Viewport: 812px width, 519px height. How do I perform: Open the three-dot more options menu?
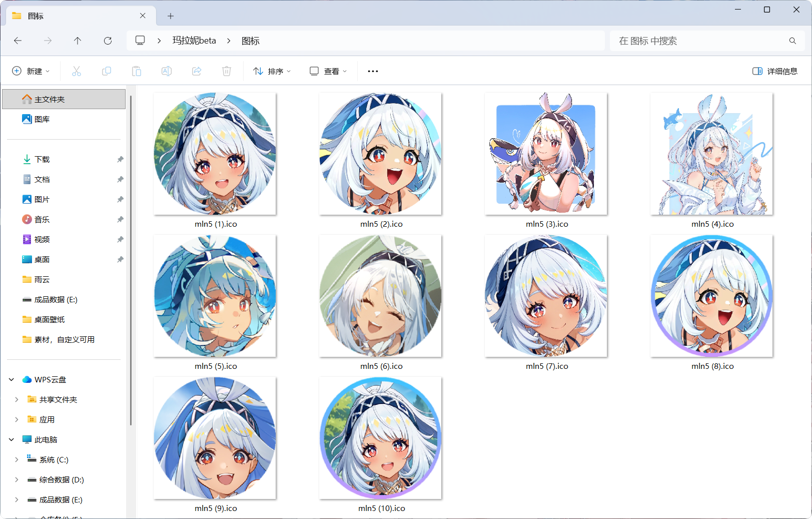tap(373, 71)
